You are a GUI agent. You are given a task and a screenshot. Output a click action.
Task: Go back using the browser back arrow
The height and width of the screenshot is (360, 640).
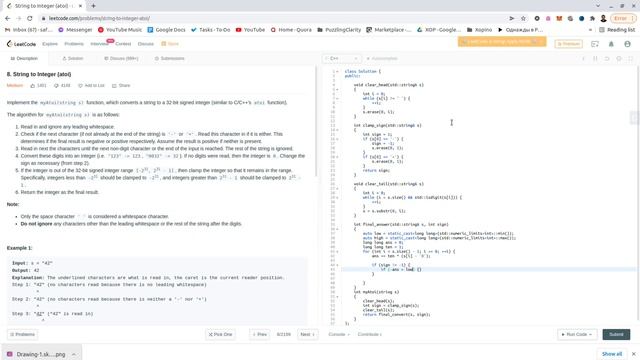click(x=7, y=18)
